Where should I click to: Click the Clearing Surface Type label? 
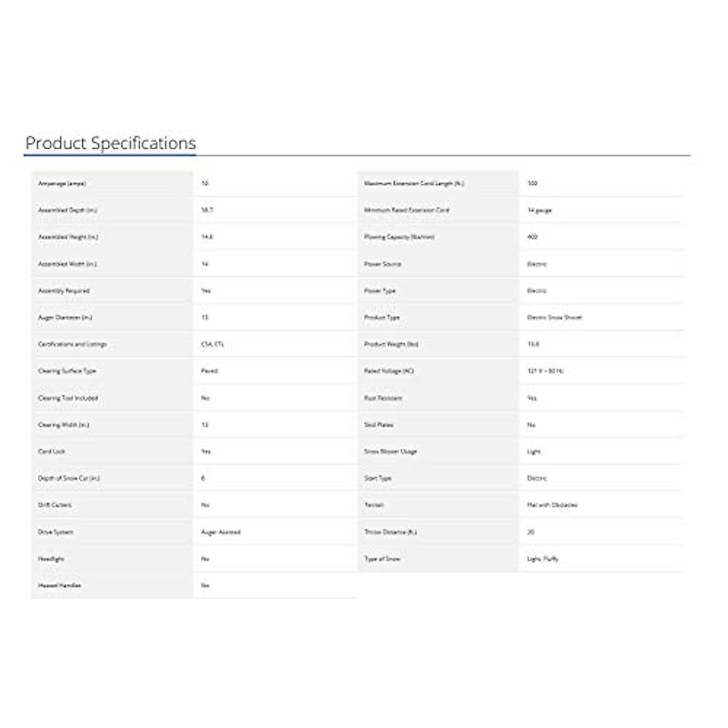67,371
